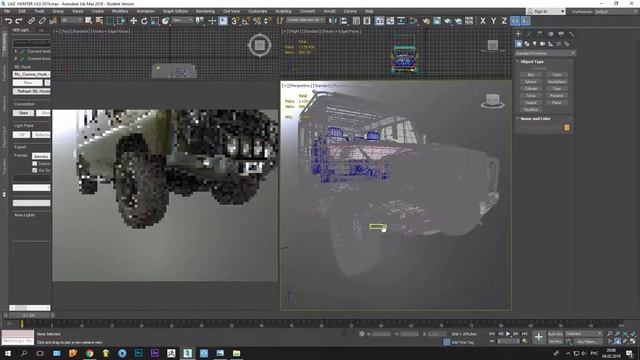Open the Help menu

pyautogui.click(x=369, y=11)
